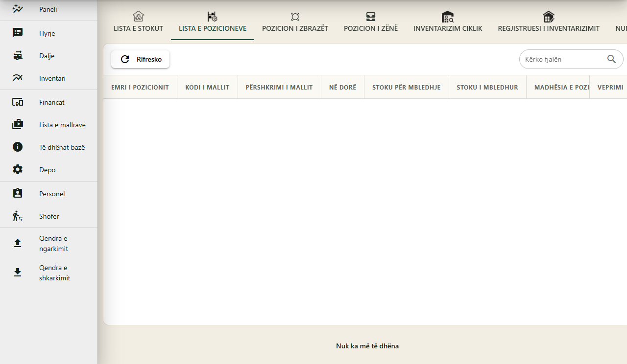The width and height of the screenshot is (627, 364).
Task: Click STOKU I MBLEDHUR column header
Action: point(487,87)
